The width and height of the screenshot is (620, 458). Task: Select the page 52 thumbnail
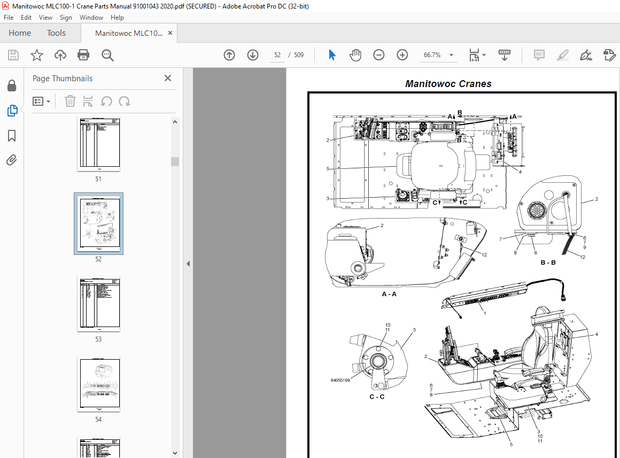tap(98, 224)
